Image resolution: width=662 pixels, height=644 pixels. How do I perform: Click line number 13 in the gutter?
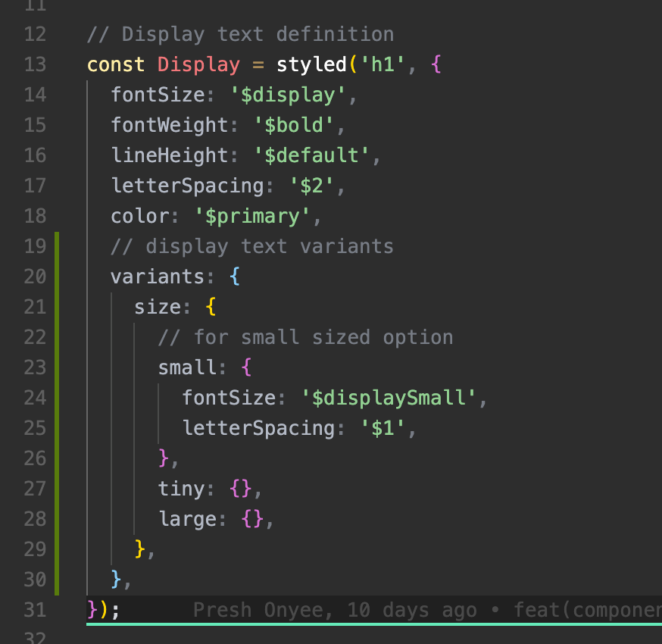35,64
